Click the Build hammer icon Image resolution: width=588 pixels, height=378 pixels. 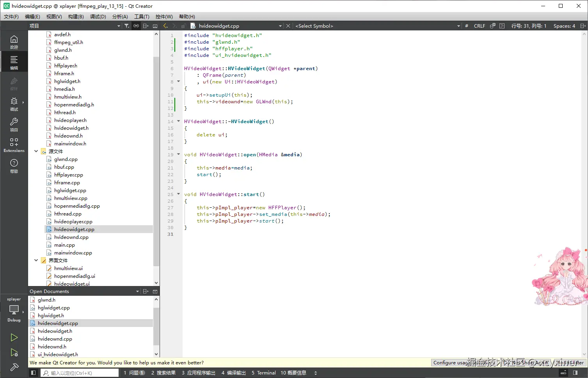[14, 367]
